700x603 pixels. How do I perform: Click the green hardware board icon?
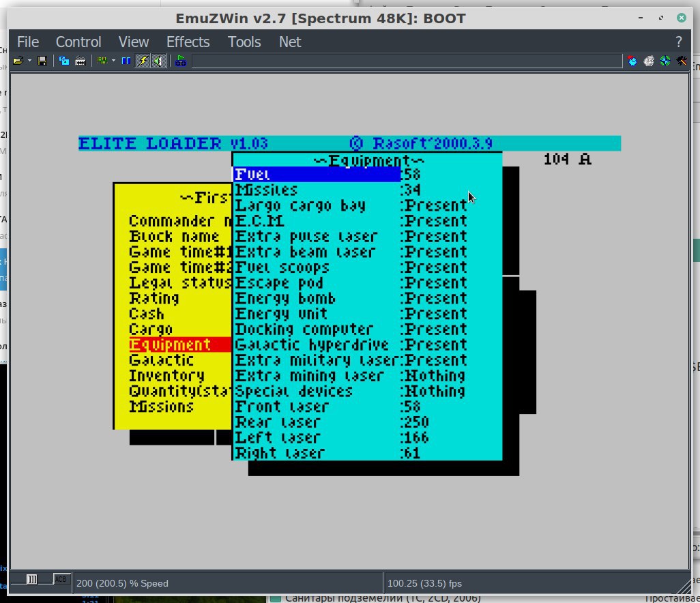[102, 61]
